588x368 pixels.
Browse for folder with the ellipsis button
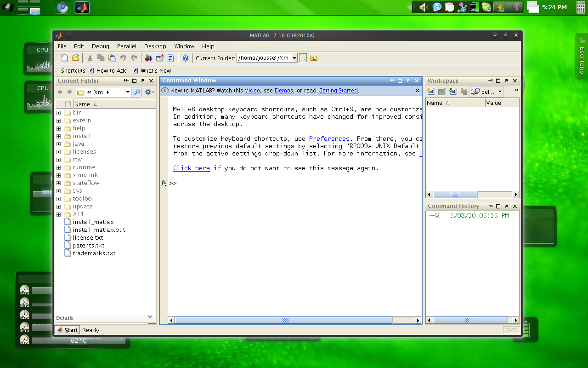coord(303,58)
